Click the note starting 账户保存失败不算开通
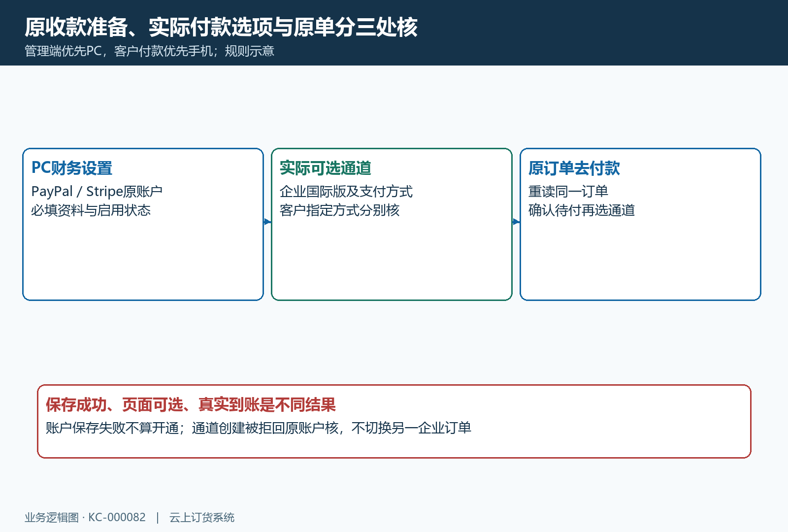788x532 pixels. point(259,428)
